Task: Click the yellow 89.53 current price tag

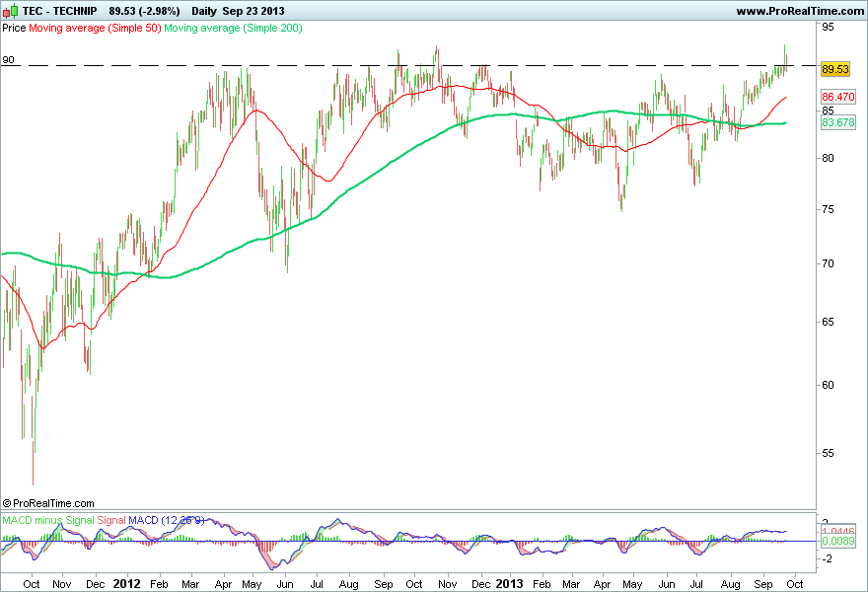Action: pyautogui.click(x=834, y=69)
